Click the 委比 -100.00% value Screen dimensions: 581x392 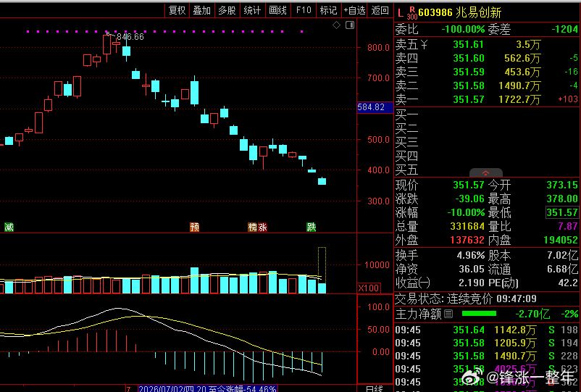click(x=463, y=29)
